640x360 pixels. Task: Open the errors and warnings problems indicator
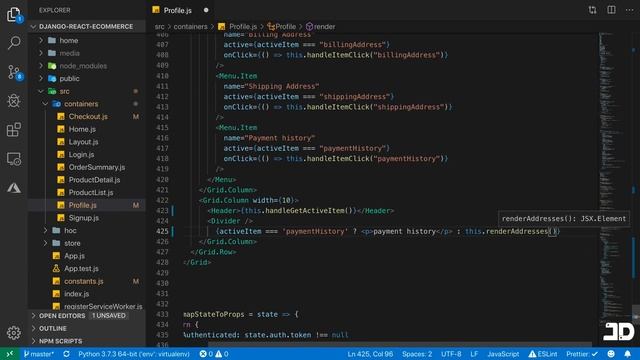click(213, 354)
